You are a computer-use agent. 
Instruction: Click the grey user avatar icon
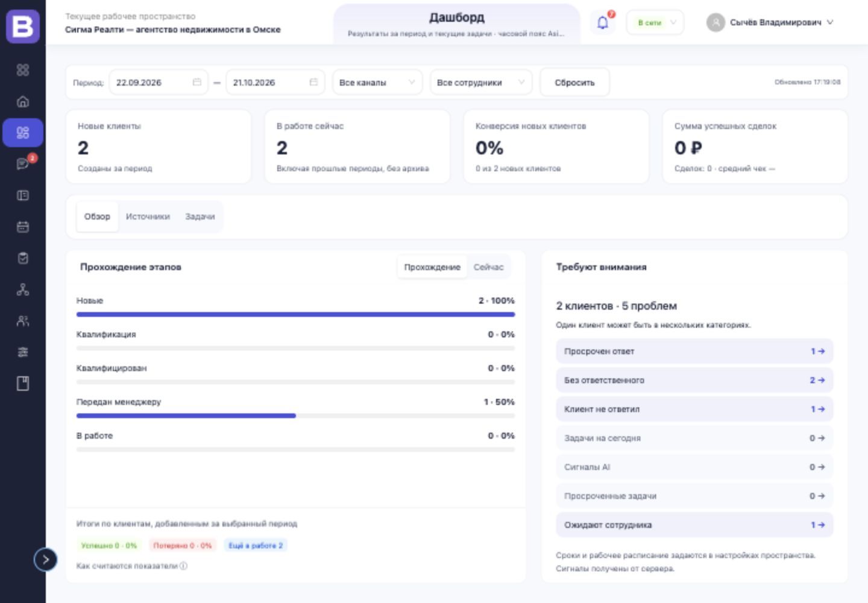715,22
